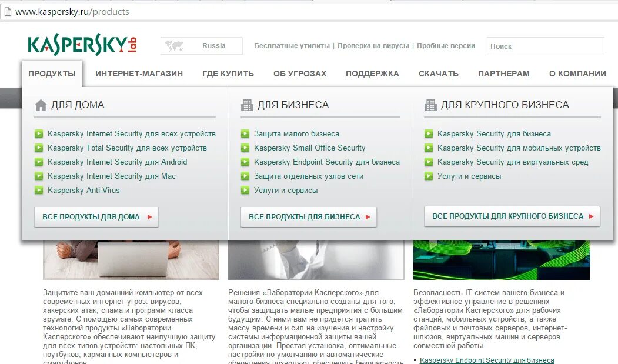This screenshot has width=618, height=364.
Task: Click green arrow icon beside Kaspersky Security для виртуальных сред
Action: tap(429, 162)
